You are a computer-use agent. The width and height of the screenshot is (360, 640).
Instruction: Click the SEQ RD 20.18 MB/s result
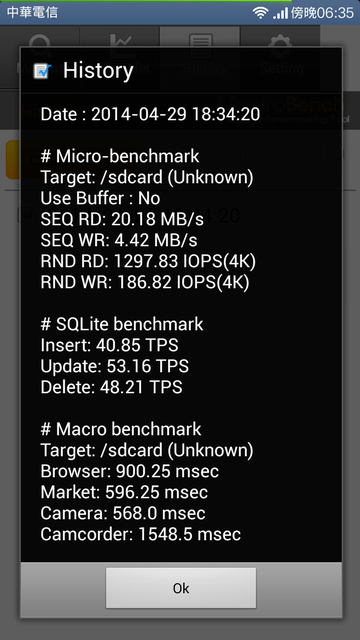122,219
